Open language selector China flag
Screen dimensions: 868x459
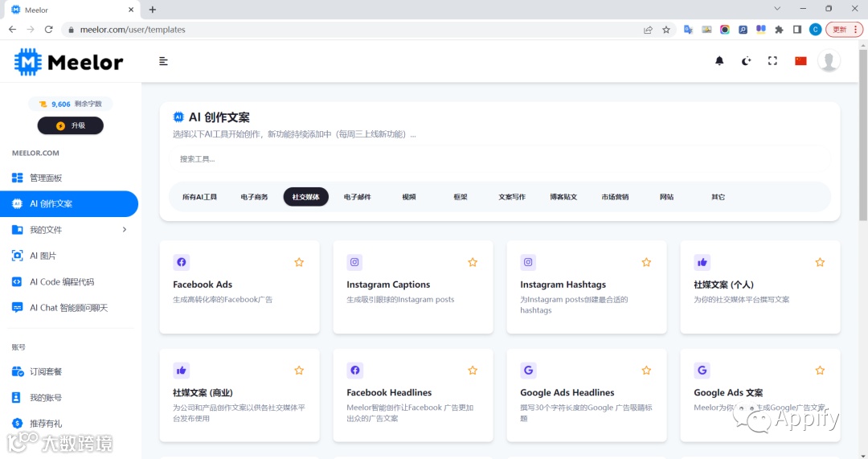[800, 61]
